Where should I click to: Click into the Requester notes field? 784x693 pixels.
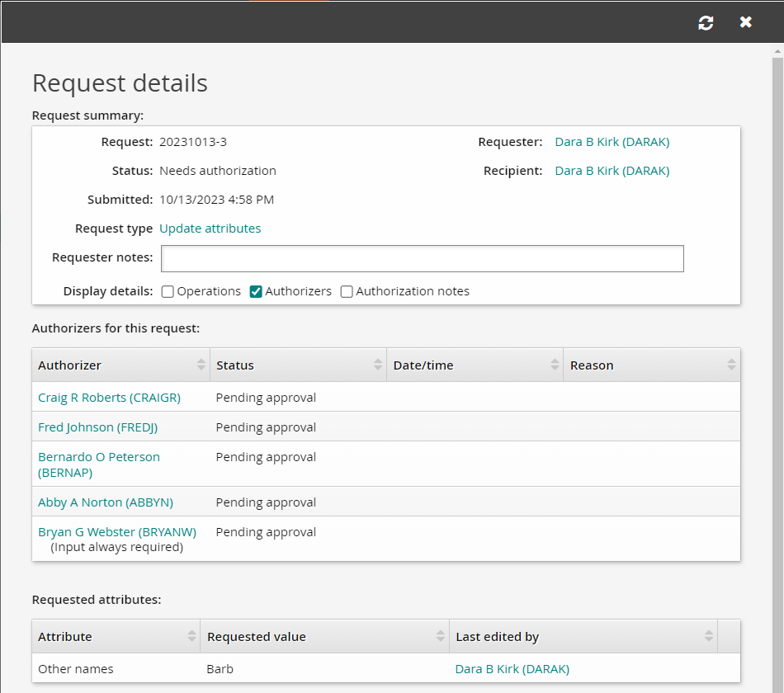pos(422,258)
